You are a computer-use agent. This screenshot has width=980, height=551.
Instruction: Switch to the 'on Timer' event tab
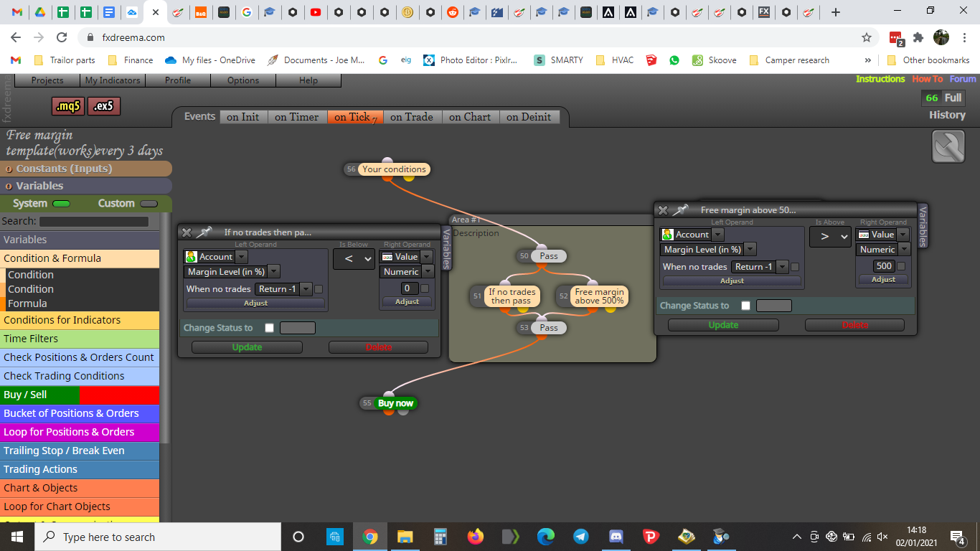point(296,116)
